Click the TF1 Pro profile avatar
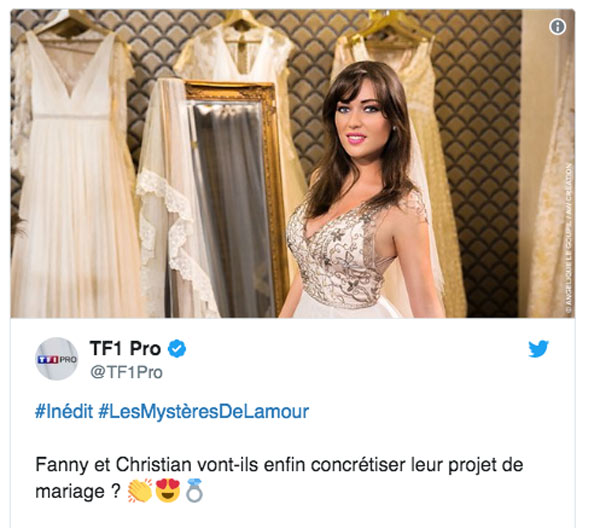Viewport: 600px width, 528px height. (57, 359)
